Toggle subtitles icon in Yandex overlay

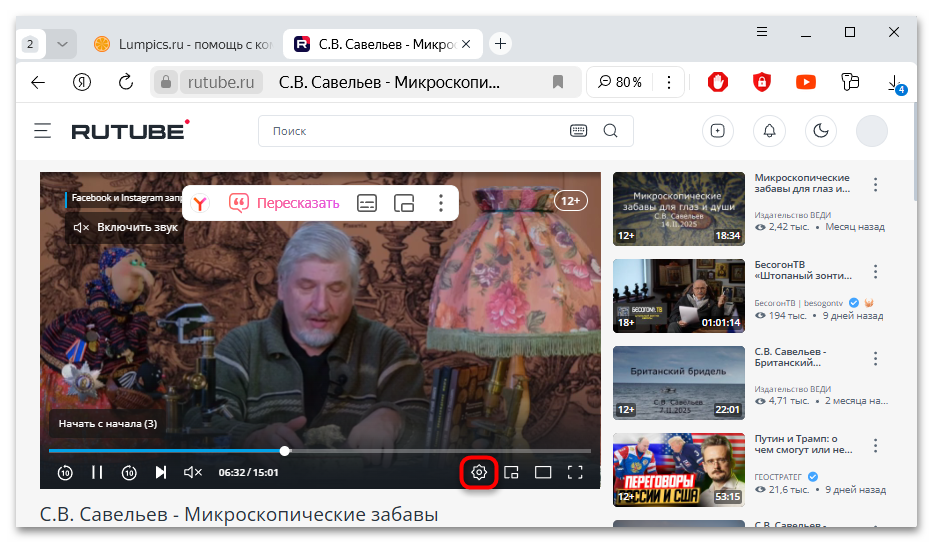(367, 203)
